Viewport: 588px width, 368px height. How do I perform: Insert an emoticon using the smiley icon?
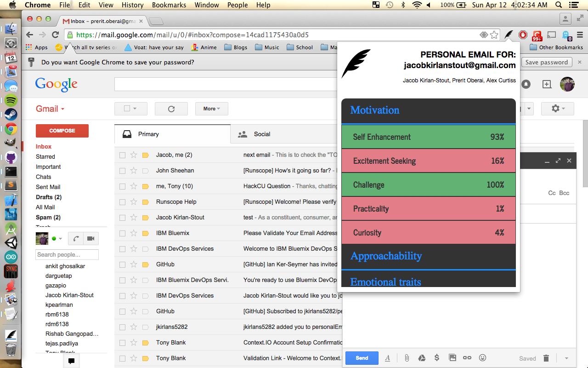[482, 358]
